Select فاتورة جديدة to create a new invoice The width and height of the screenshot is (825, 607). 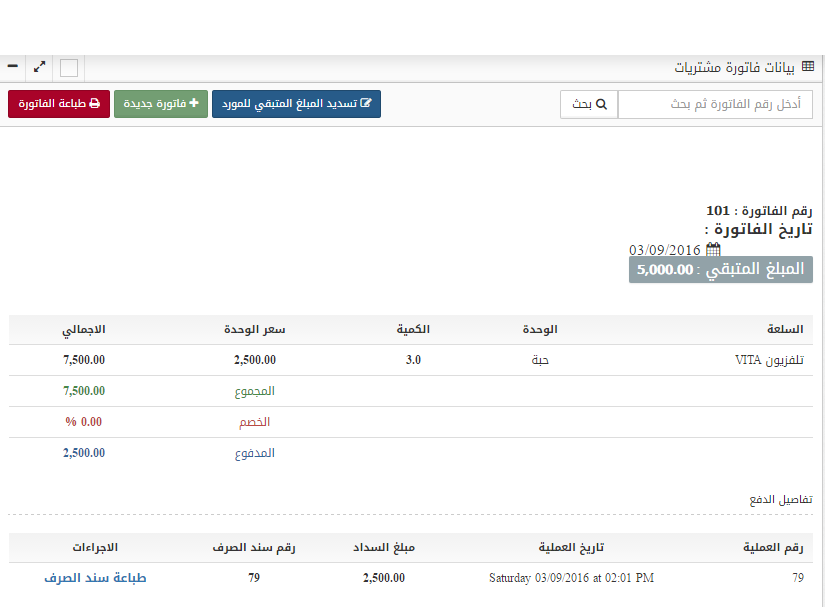tap(162, 103)
